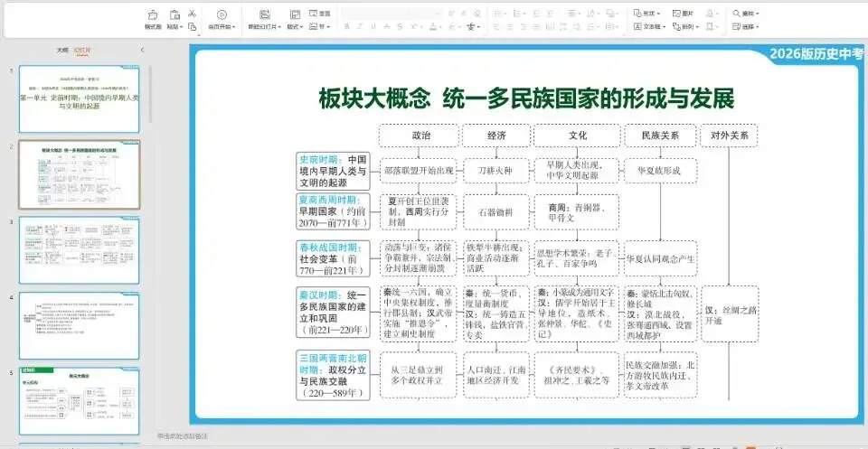The width and height of the screenshot is (868, 449).
Task: Click the 石器锄耕 box
Action: point(495,211)
